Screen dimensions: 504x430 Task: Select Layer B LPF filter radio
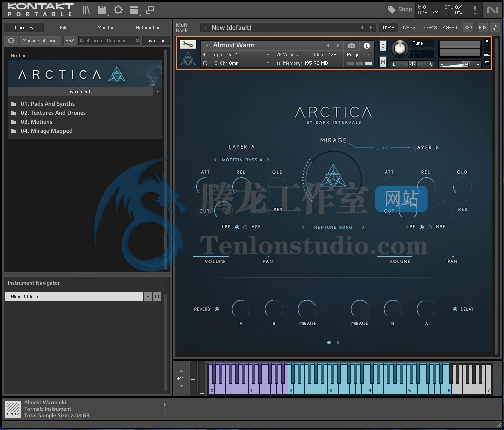(x=422, y=227)
